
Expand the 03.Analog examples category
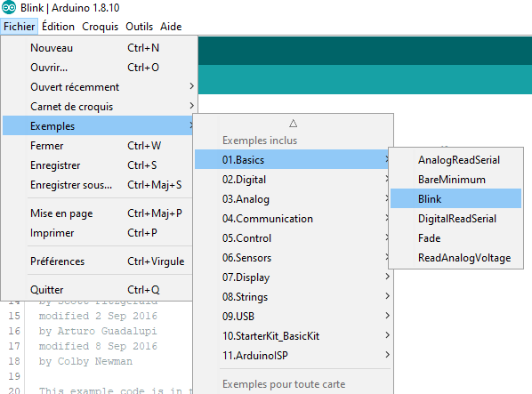pyautogui.click(x=293, y=199)
